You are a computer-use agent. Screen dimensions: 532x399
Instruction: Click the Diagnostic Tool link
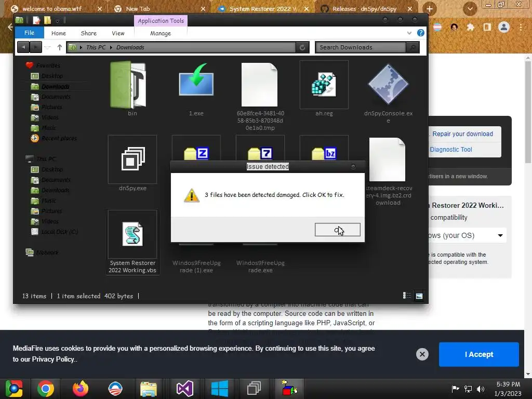tap(451, 150)
